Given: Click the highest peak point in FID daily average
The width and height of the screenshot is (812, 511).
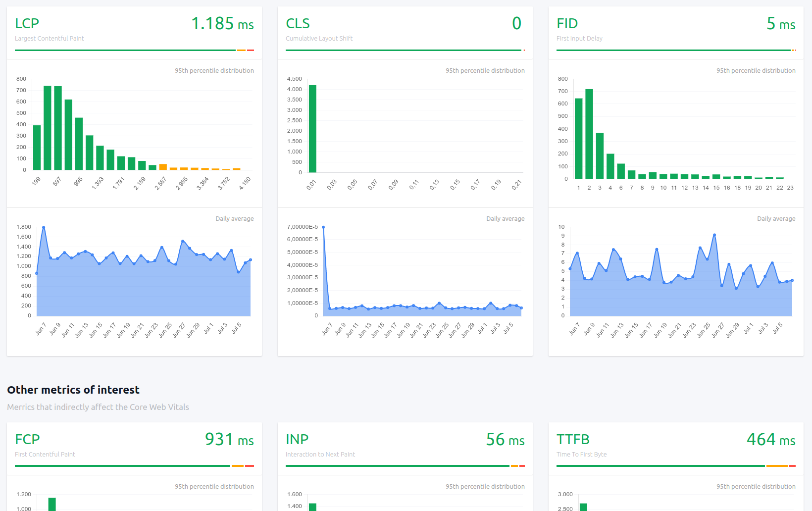Looking at the screenshot, I should pos(714,235).
